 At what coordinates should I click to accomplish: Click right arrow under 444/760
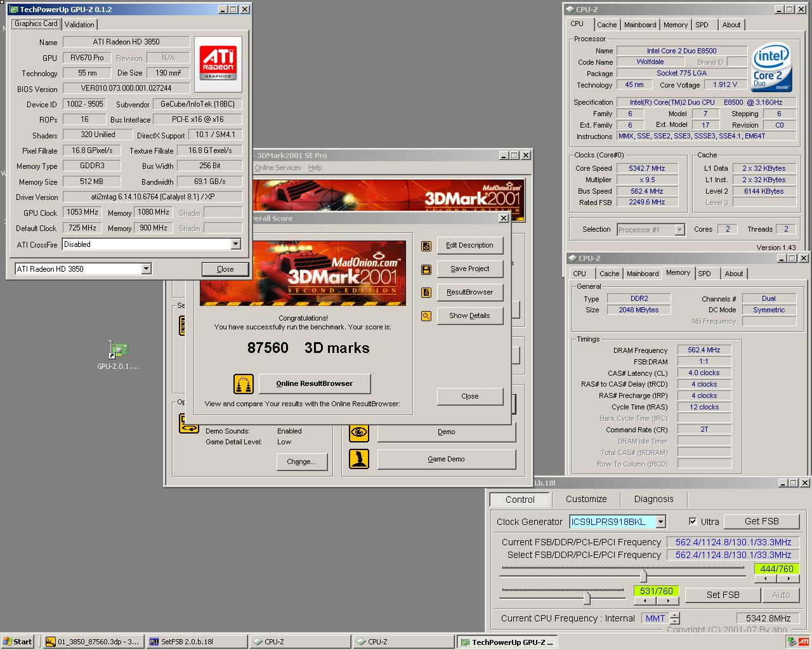point(790,579)
